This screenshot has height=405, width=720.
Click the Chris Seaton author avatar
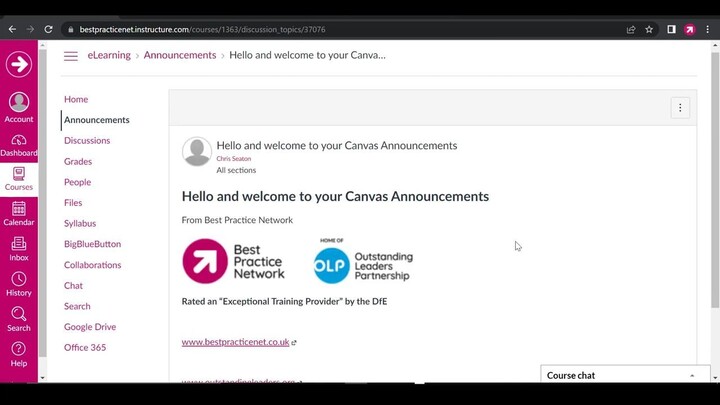coord(197,151)
